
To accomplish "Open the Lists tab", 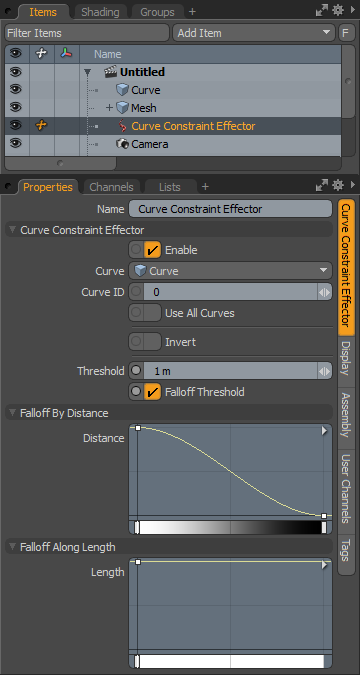I will (x=170, y=187).
